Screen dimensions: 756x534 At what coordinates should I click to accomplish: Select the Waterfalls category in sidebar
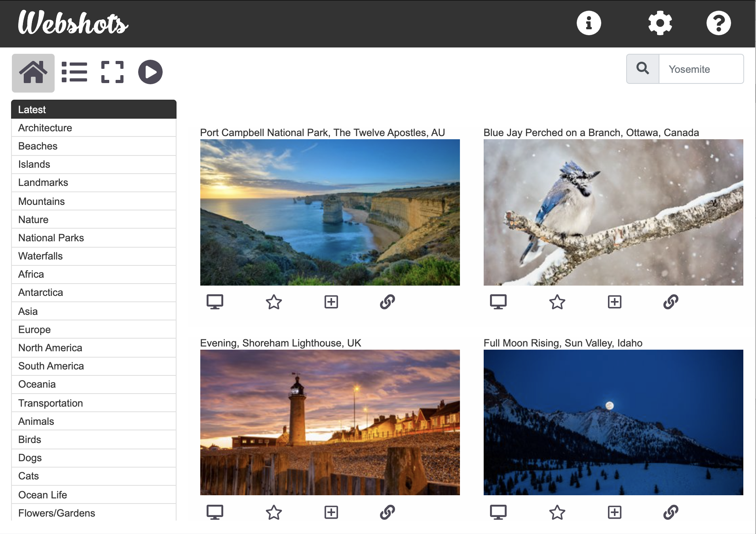[x=40, y=256]
